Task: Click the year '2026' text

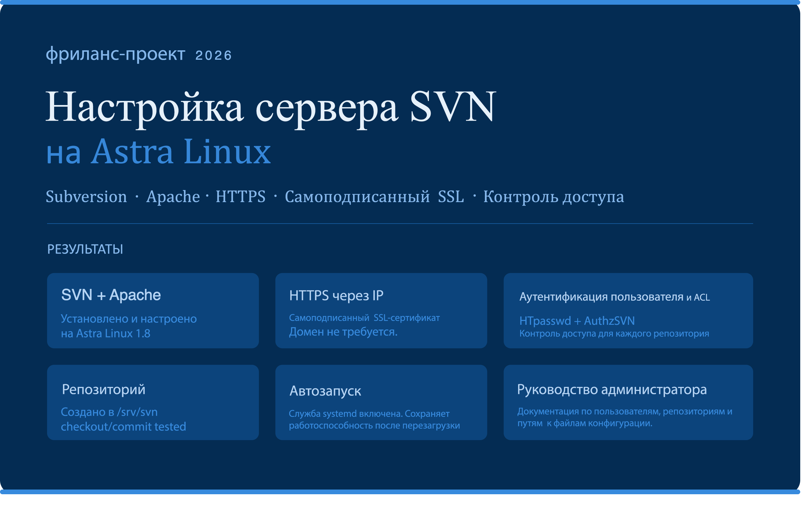Action: tap(214, 56)
